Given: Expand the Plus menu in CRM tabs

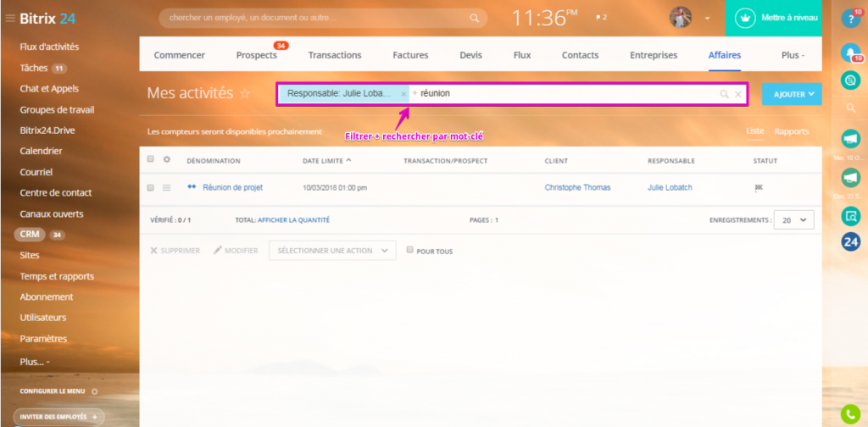Looking at the screenshot, I should tap(793, 55).
